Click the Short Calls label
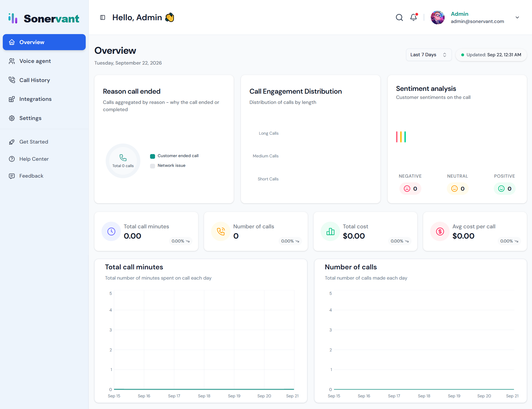This screenshot has height=409, width=532. pyautogui.click(x=268, y=179)
